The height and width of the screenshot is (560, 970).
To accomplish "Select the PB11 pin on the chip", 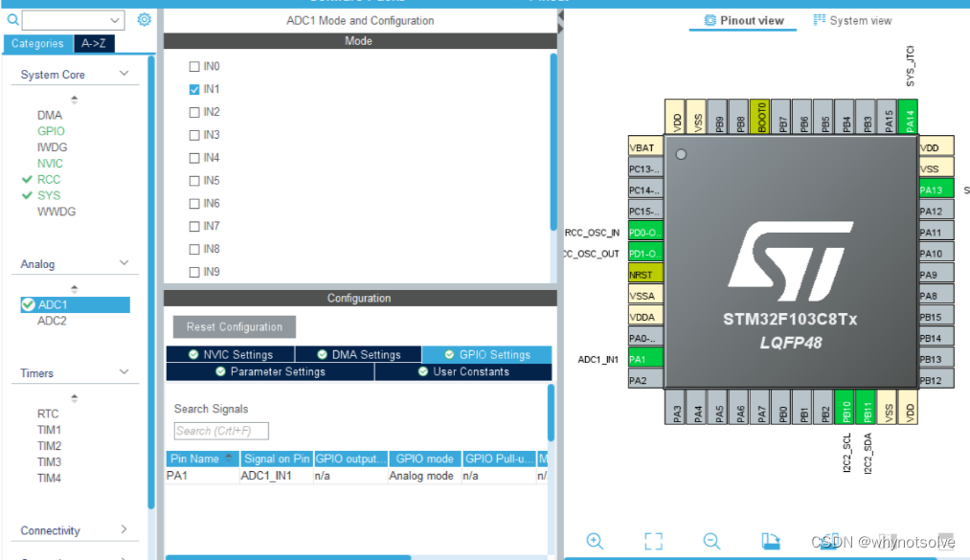I will pyautogui.click(x=866, y=408).
